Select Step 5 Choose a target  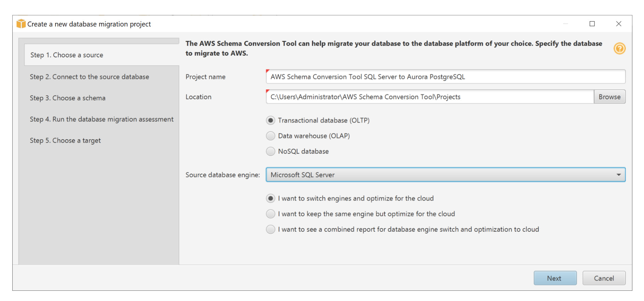pos(65,141)
